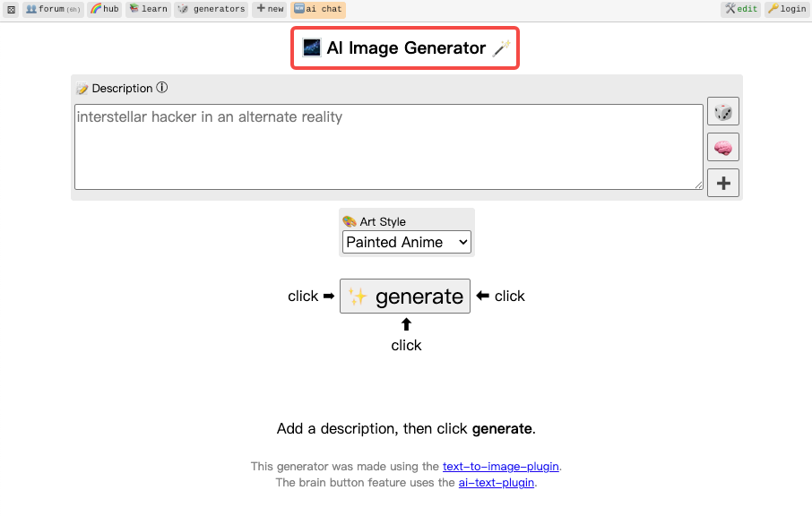Open the forum tab
This screenshot has height=516, width=812.
(53, 9)
